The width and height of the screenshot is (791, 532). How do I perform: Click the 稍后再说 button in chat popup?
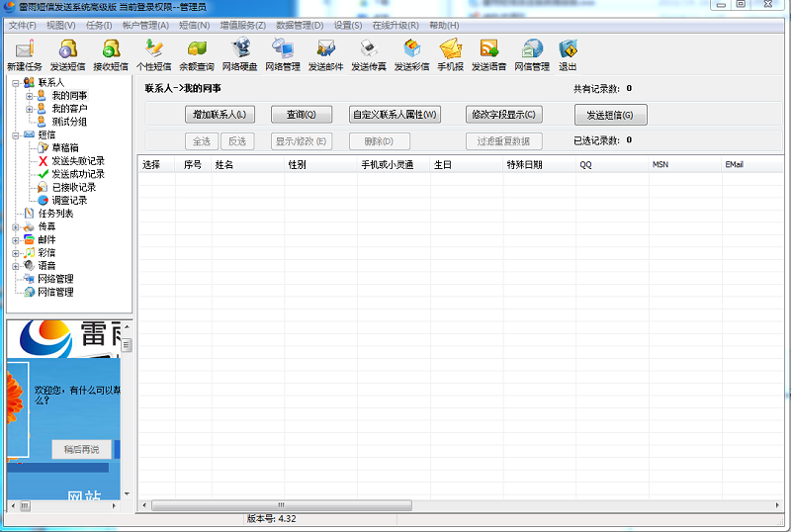click(x=81, y=449)
